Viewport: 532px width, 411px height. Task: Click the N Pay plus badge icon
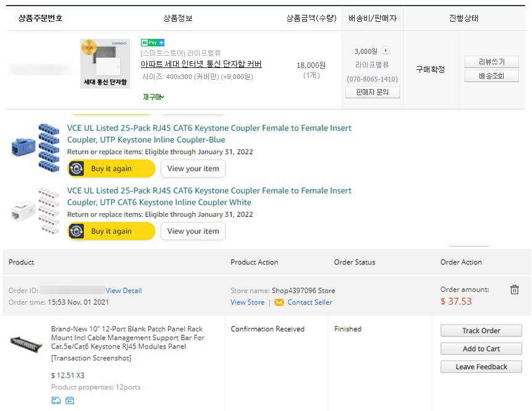click(153, 43)
